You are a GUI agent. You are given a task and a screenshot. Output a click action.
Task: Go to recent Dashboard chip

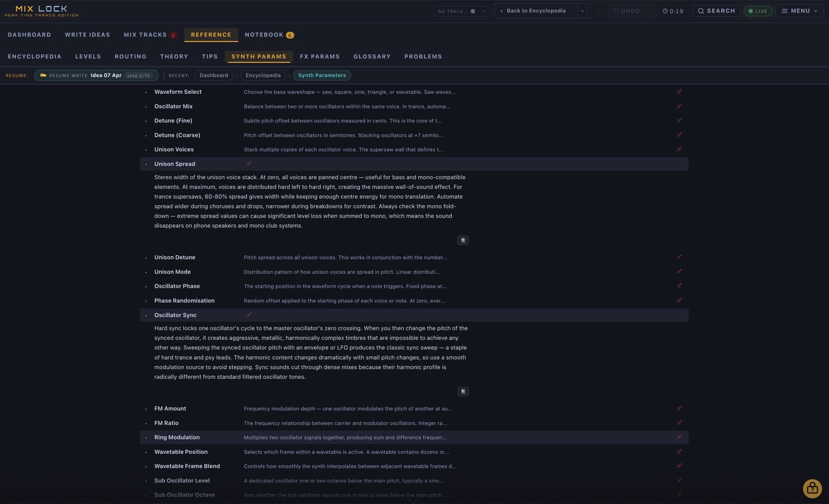coord(214,76)
